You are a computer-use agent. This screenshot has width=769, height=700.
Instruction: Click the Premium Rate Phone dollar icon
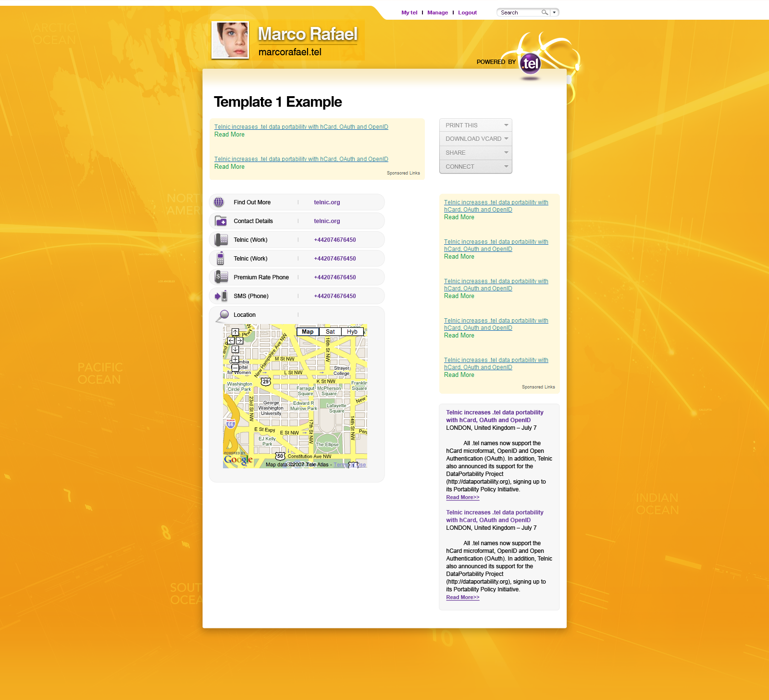pyautogui.click(x=221, y=277)
